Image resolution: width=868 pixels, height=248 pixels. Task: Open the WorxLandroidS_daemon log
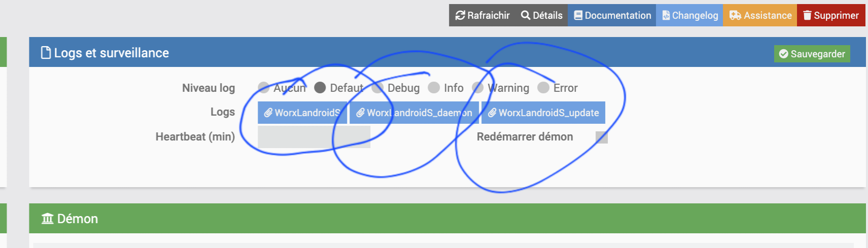(x=414, y=113)
